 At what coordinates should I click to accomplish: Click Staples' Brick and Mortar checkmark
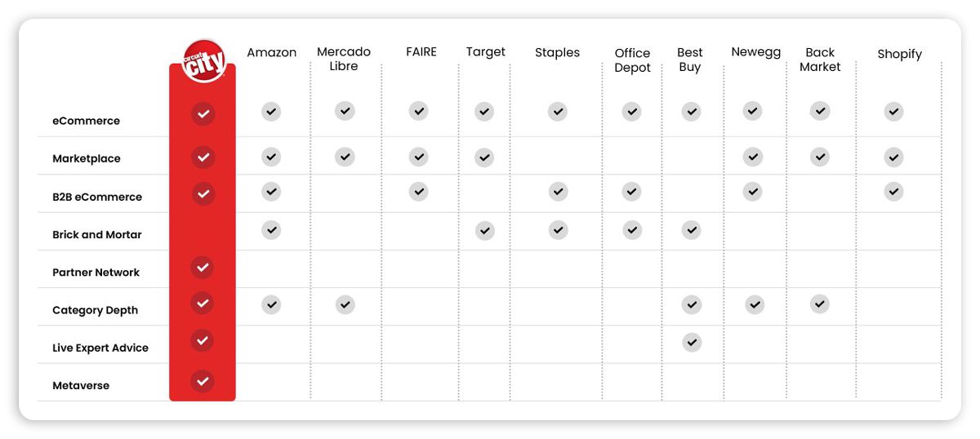point(558,230)
